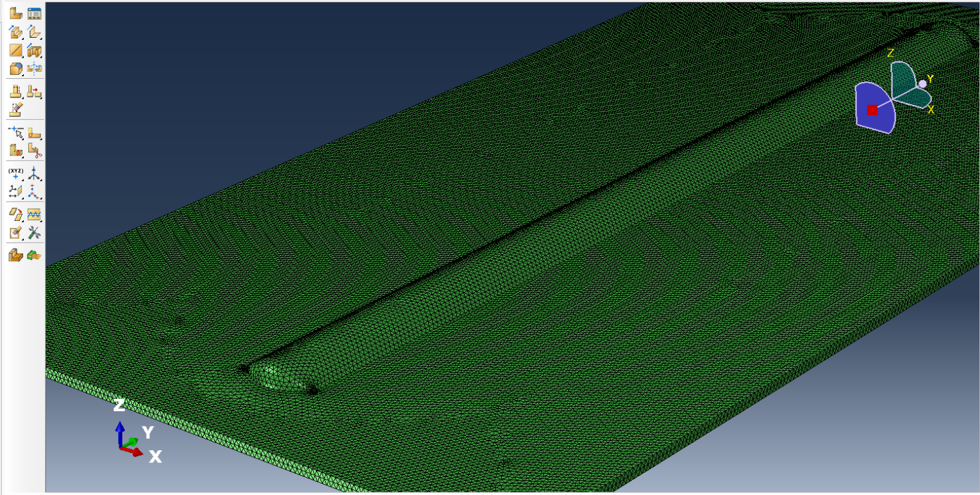The image size is (980, 495).
Task: Click the yellow X label on the compass
Action: click(931, 110)
